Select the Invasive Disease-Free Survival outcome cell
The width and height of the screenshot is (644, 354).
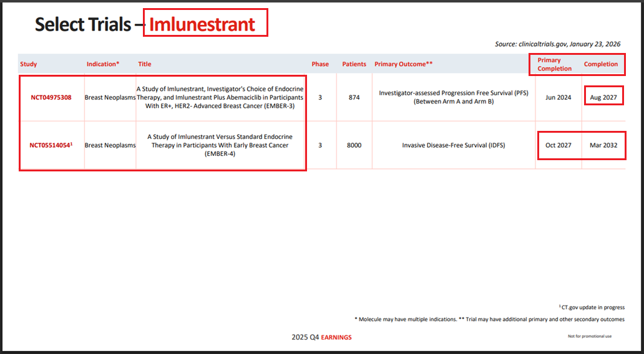(454, 145)
